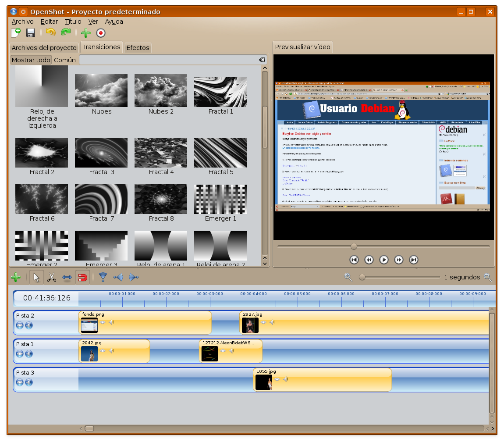Play the video preview

pyautogui.click(x=384, y=260)
